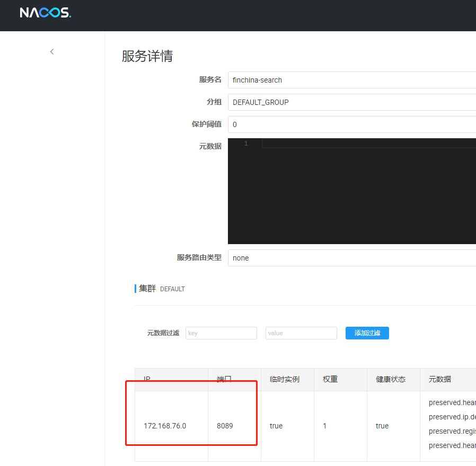Image resolution: width=476 pixels, height=466 pixels.
Task: Click the 服务详情 page heading
Action: coord(147,56)
